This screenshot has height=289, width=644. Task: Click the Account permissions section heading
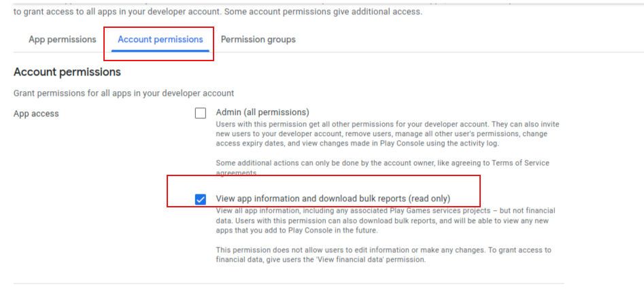(x=67, y=72)
